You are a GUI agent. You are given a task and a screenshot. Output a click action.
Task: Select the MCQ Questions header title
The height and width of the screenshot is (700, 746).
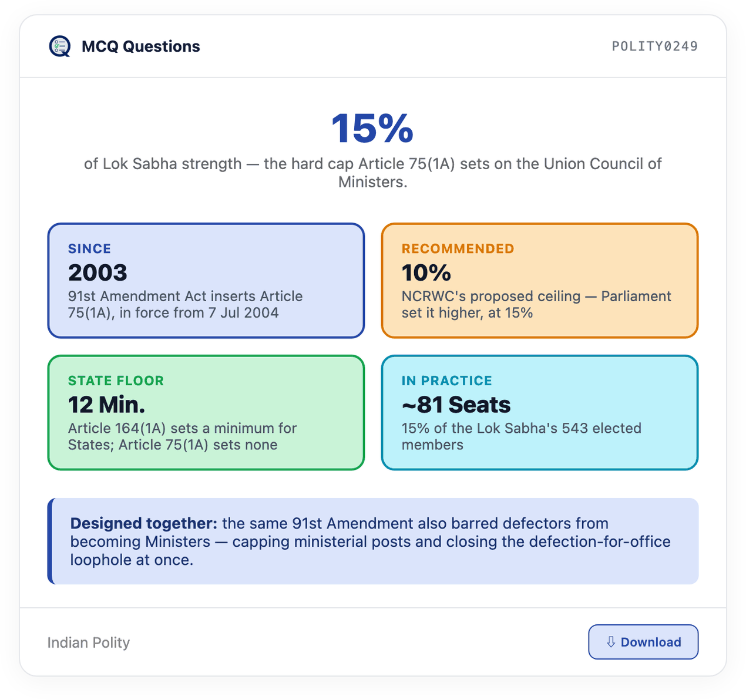(141, 46)
